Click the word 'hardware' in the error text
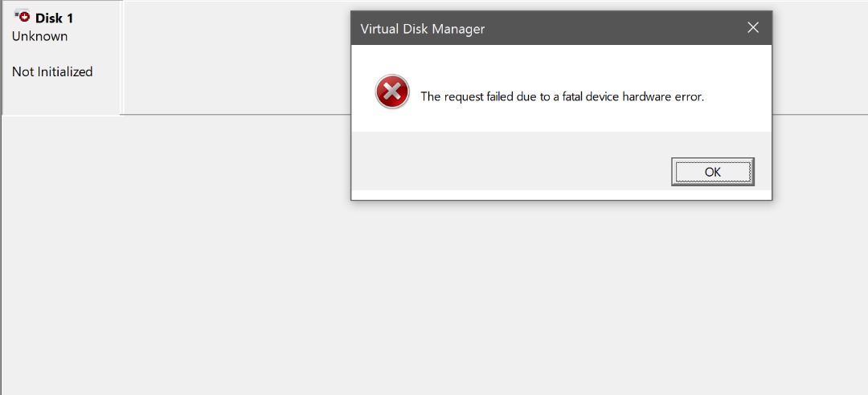 645,96
